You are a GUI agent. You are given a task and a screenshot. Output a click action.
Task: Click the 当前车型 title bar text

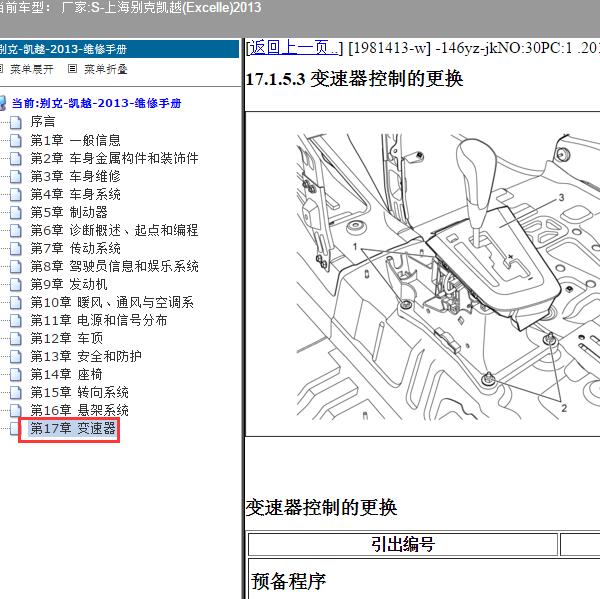(130, 8)
